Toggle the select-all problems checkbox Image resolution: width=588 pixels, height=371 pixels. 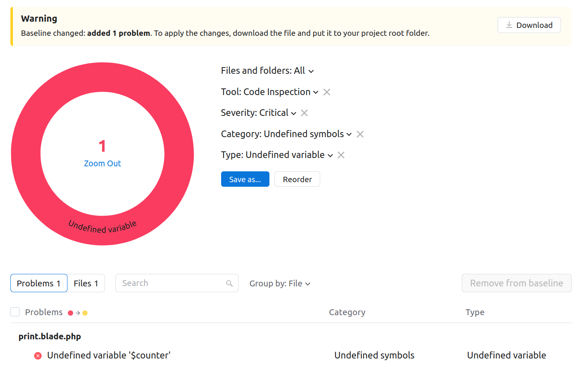15,311
